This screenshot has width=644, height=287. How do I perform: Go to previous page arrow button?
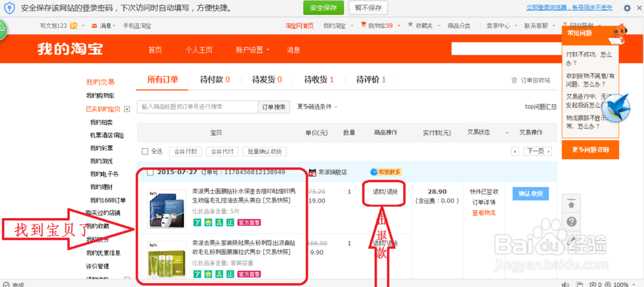(x=515, y=152)
